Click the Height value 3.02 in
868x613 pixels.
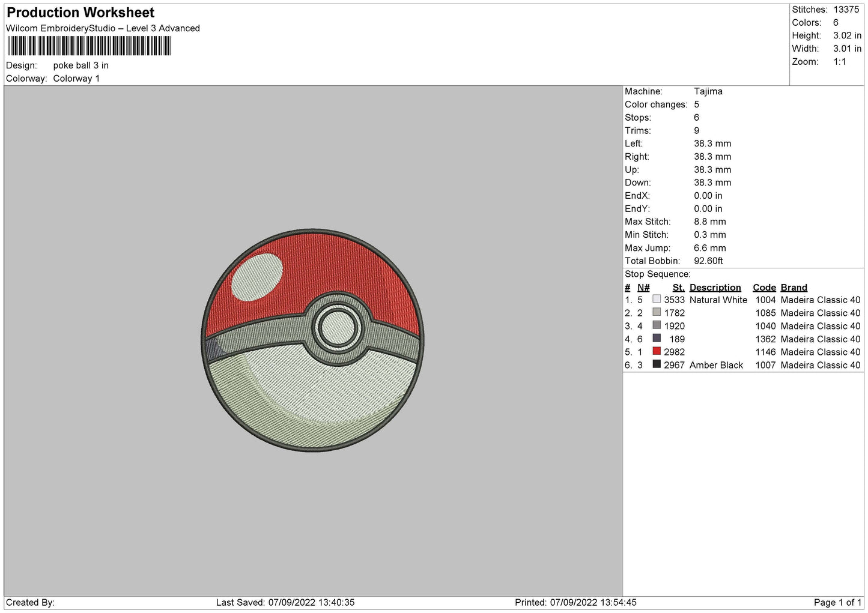point(847,36)
